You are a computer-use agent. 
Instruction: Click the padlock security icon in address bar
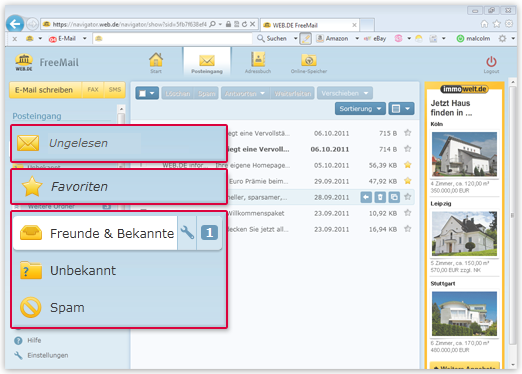(x=228, y=24)
